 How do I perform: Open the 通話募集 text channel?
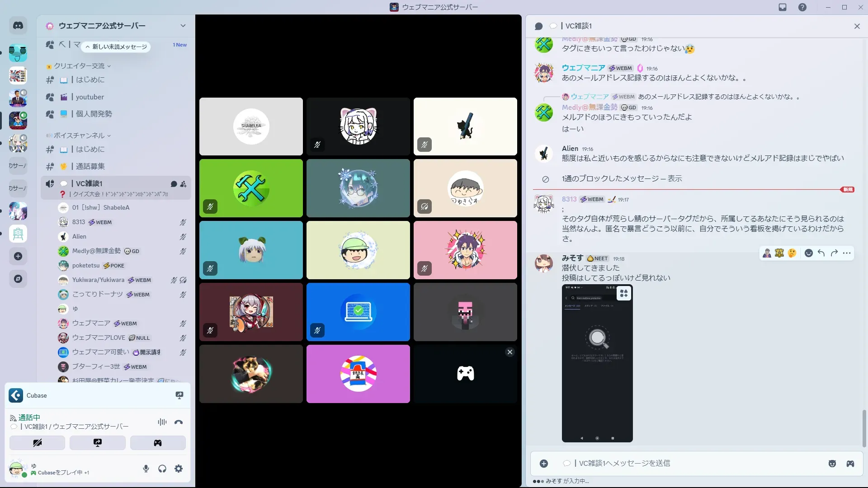(x=90, y=166)
